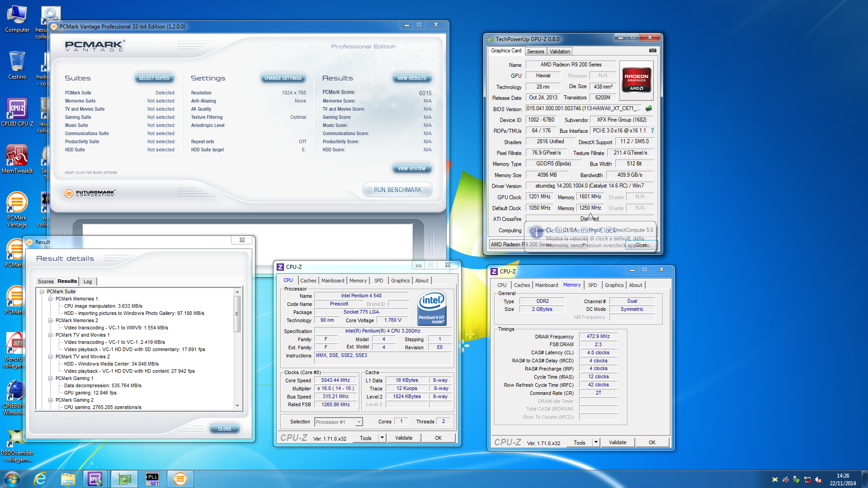
Task: Collapse the PCMark Memories 1 node
Action: coord(51,299)
